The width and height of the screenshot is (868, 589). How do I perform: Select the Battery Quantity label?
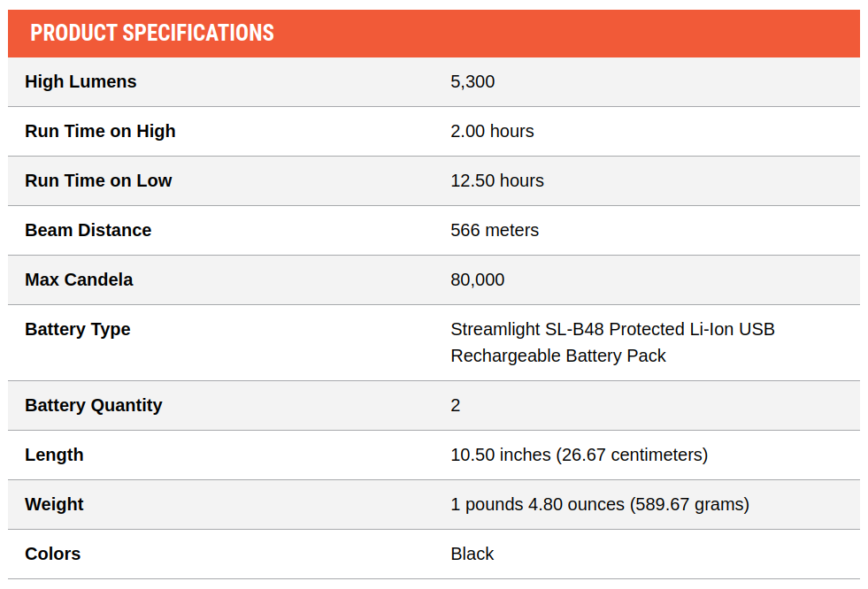coord(94,405)
